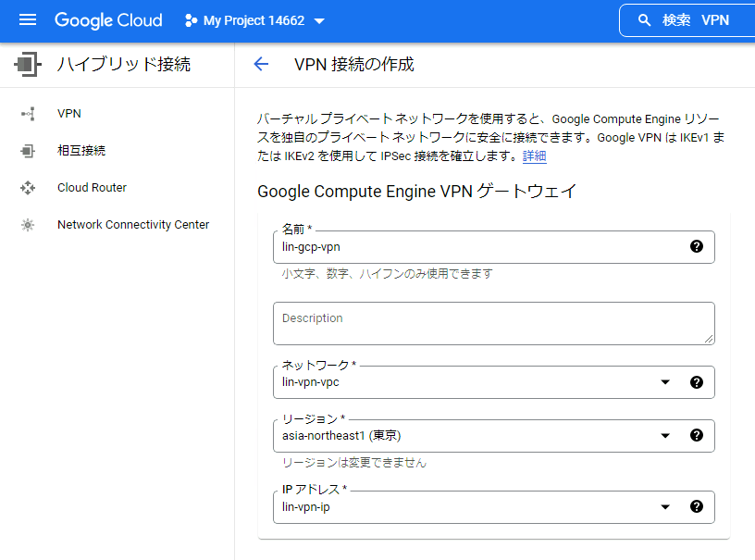Click the help icon for IP アドレス field

[697, 506]
